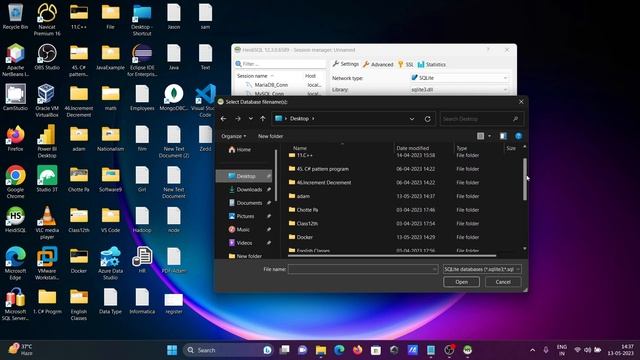Click the File name input field
Screen dimensions: 640x360
tap(362, 269)
